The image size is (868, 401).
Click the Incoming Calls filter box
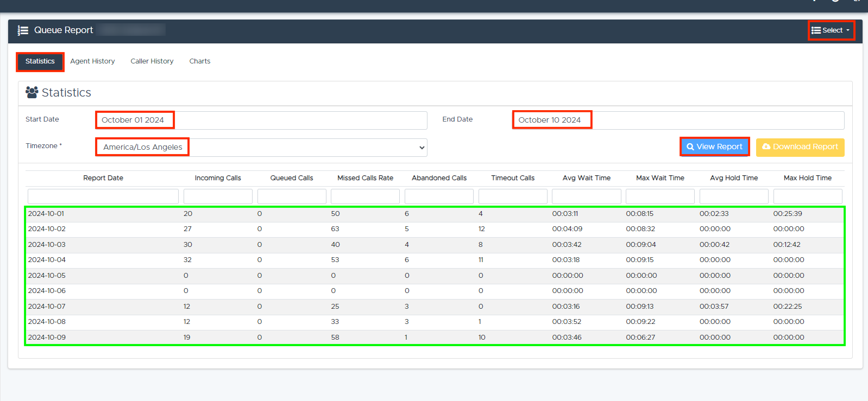218,196
